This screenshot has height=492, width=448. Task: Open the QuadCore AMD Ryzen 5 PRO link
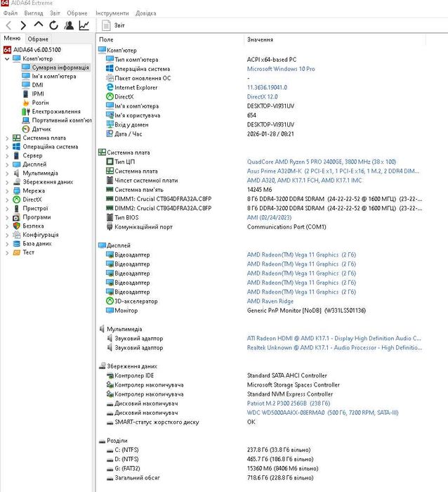[x=322, y=162]
